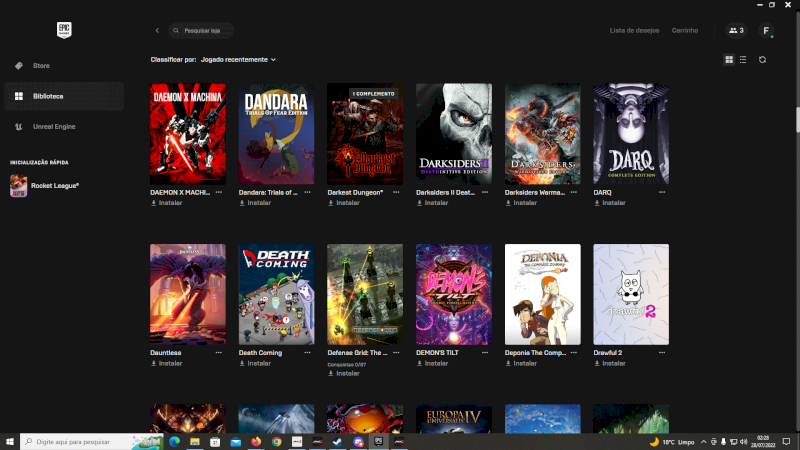The width and height of the screenshot is (800, 450).
Task: Click the Pesquisar loja search field
Action: (x=205, y=31)
